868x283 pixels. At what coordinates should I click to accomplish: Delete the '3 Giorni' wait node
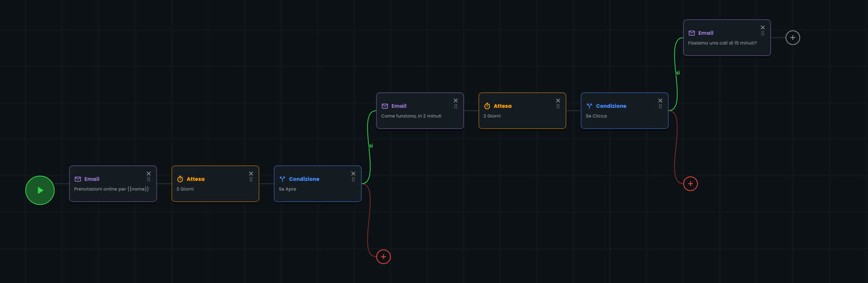click(251, 174)
